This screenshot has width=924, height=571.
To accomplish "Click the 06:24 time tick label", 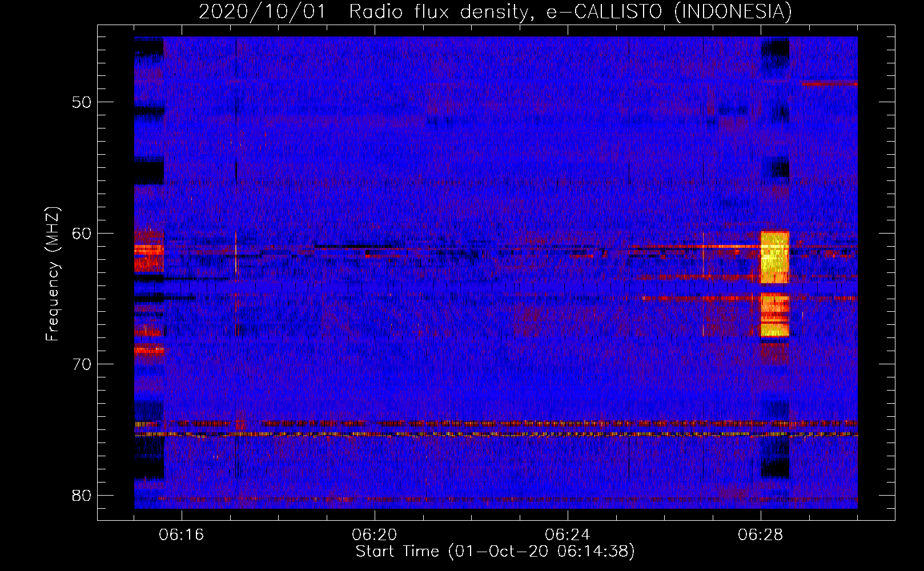I will [568, 535].
